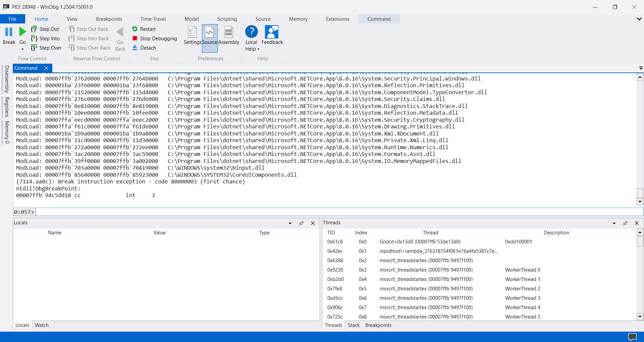Expand the Memory 0 side panel

[6, 132]
